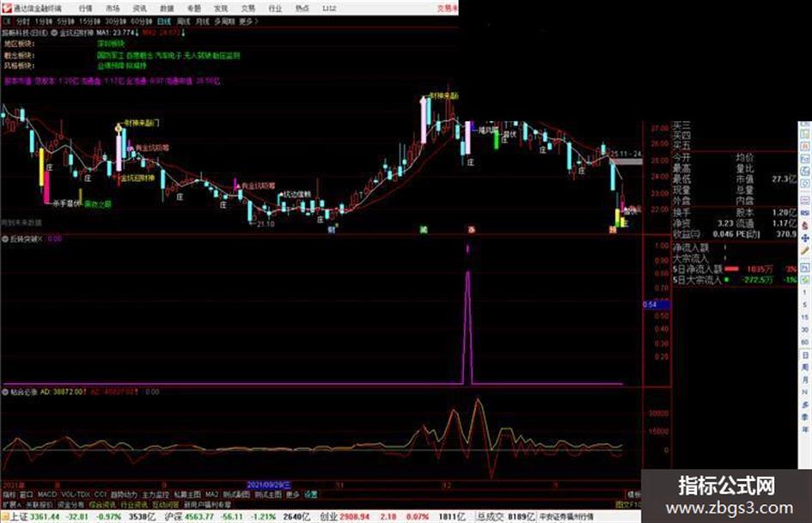Click the 创业 index in status bar
Image resolution: width=812 pixels, height=523 pixels.
click(x=328, y=517)
